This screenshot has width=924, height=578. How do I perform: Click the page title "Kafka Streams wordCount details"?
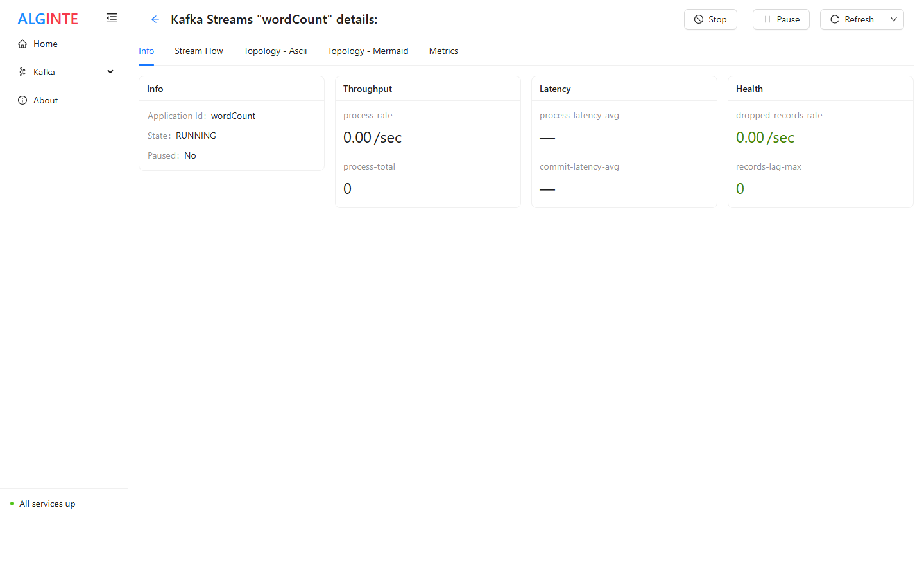(274, 19)
